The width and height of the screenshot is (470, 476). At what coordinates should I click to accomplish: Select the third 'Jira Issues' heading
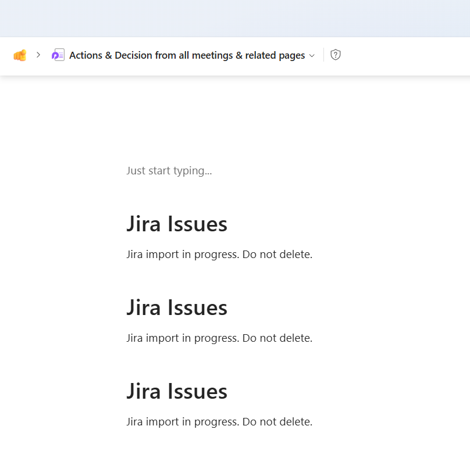point(177,391)
